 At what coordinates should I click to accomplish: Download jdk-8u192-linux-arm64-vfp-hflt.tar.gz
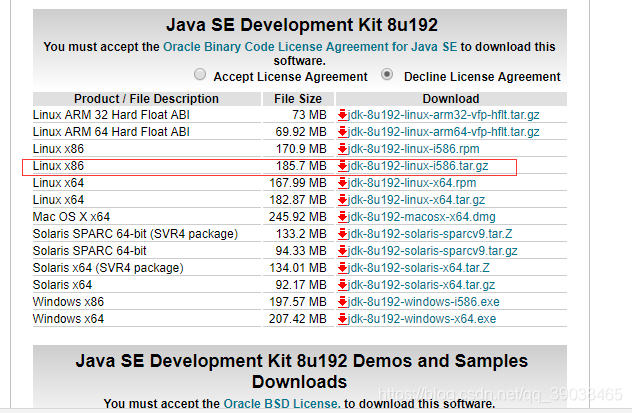point(443,132)
